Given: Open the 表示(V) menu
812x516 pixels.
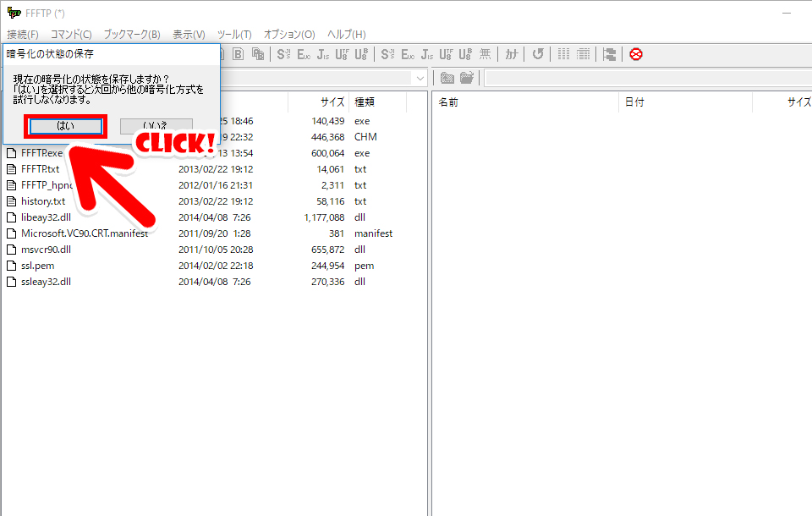Looking at the screenshot, I should [x=189, y=34].
